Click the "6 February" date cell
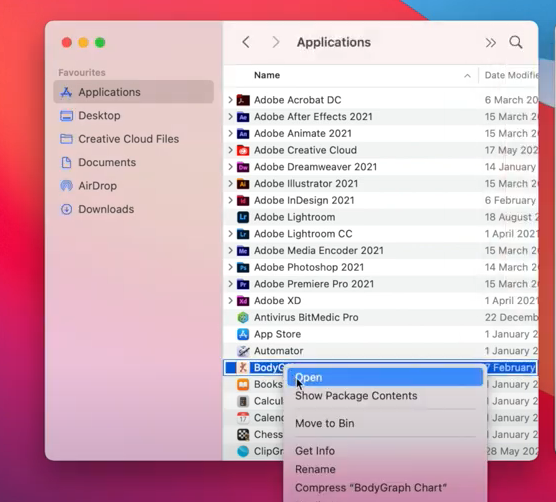Screen dimensions: 556x502 (511, 200)
